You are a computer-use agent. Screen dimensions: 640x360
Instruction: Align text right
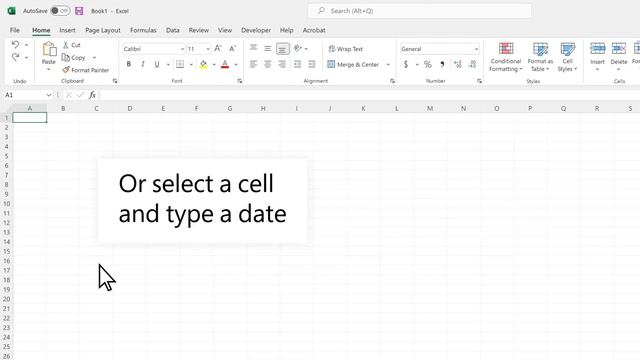tap(282, 64)
